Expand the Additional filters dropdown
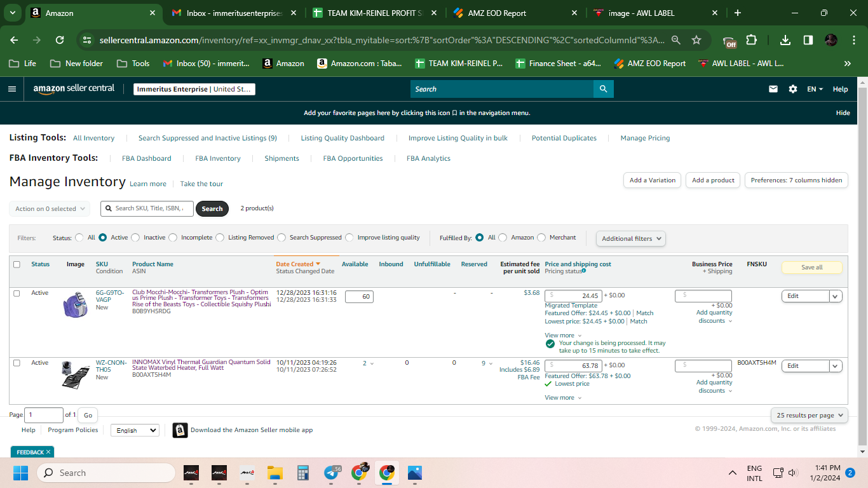 (x=631, y=238)
